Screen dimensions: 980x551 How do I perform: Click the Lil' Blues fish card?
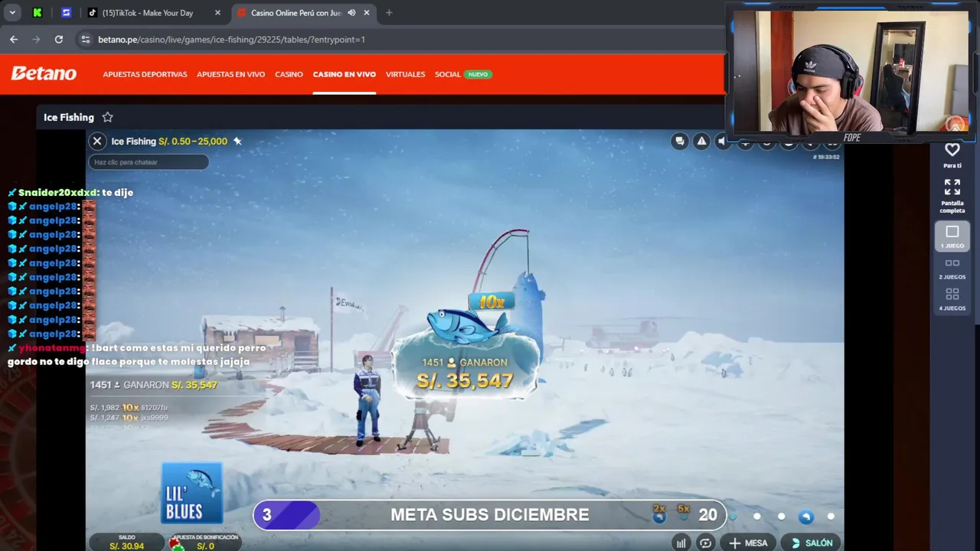192,493
